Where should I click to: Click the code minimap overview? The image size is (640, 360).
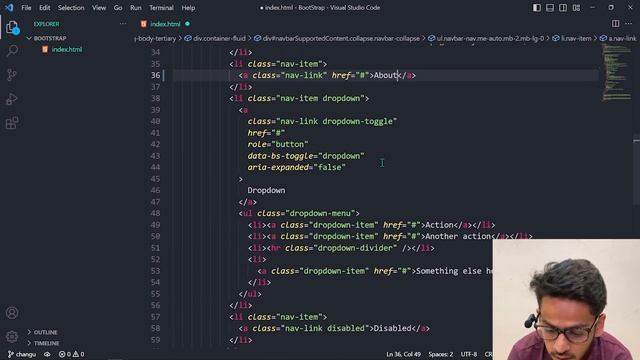click(x=616, y=72)
